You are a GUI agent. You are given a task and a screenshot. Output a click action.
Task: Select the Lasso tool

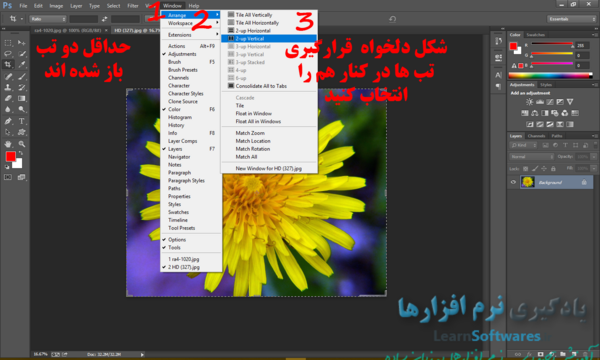pos(8,54)
